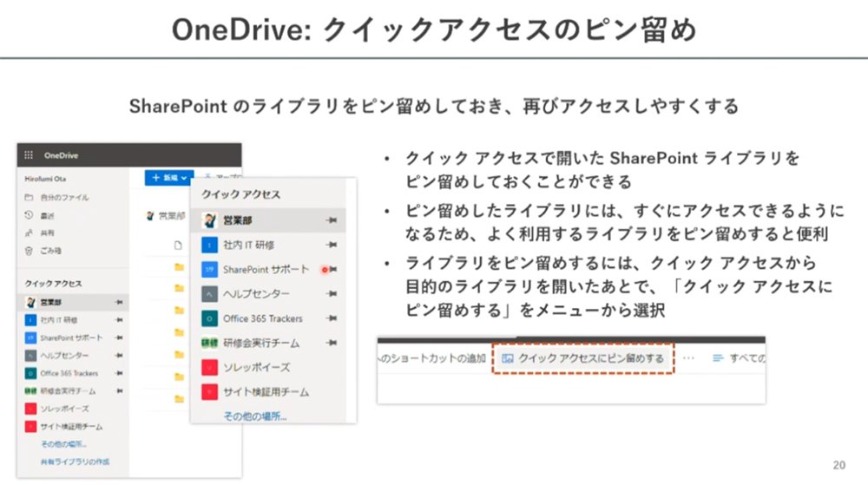Unpin Office 365 Trackers using popup pin
868x485 pixels.
[x=332, y=318]
